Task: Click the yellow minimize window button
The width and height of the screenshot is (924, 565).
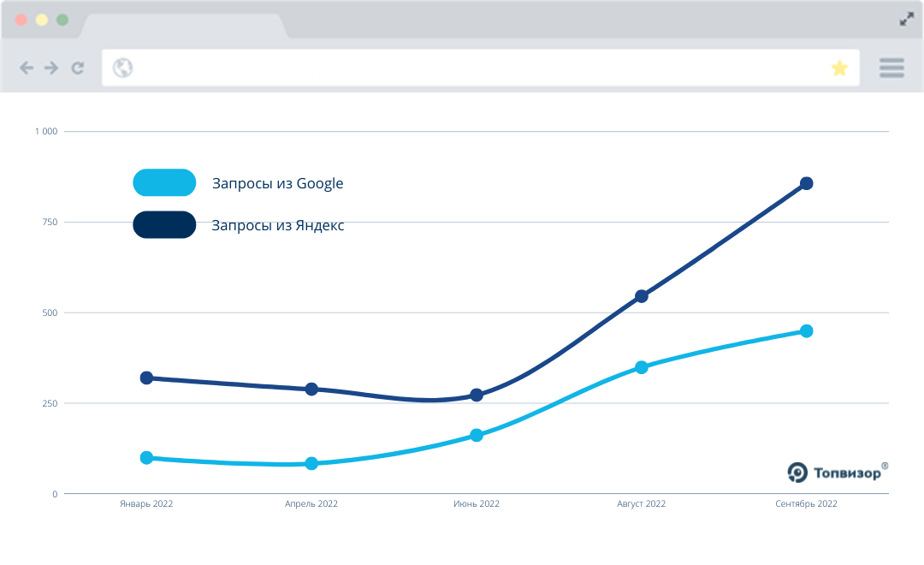Action: point(42,20)
